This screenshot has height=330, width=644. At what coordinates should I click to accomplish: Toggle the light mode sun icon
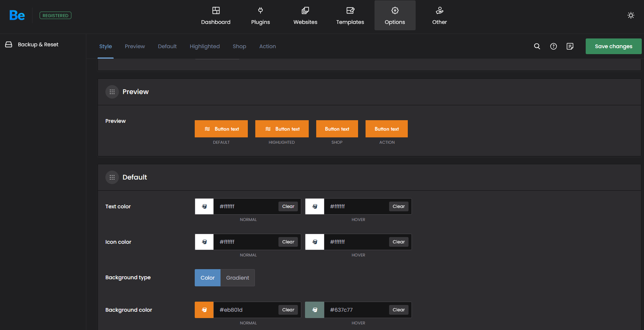tap(631, 15)
